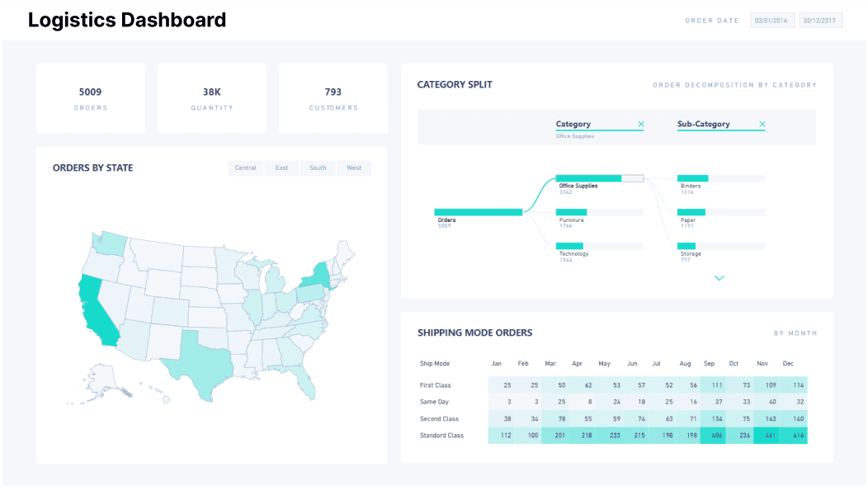Remove the Sub-Category filter via its X icon

763,125
